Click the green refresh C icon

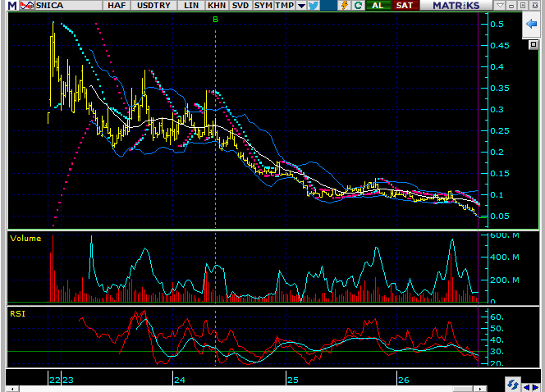pyautogui.click(x=358, y=5)
